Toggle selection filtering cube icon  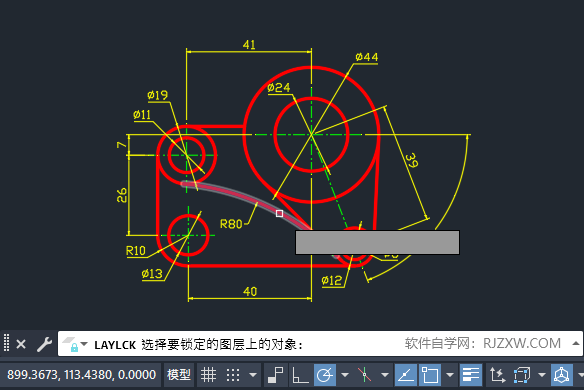522,375
